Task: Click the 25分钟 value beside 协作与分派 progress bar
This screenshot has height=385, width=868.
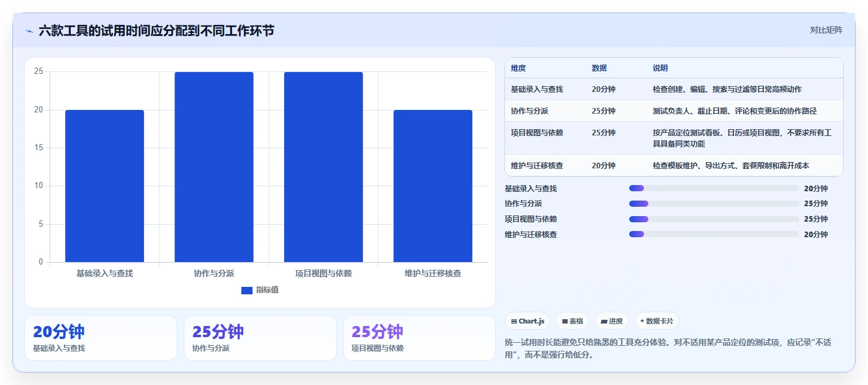Action: point(816,204)
